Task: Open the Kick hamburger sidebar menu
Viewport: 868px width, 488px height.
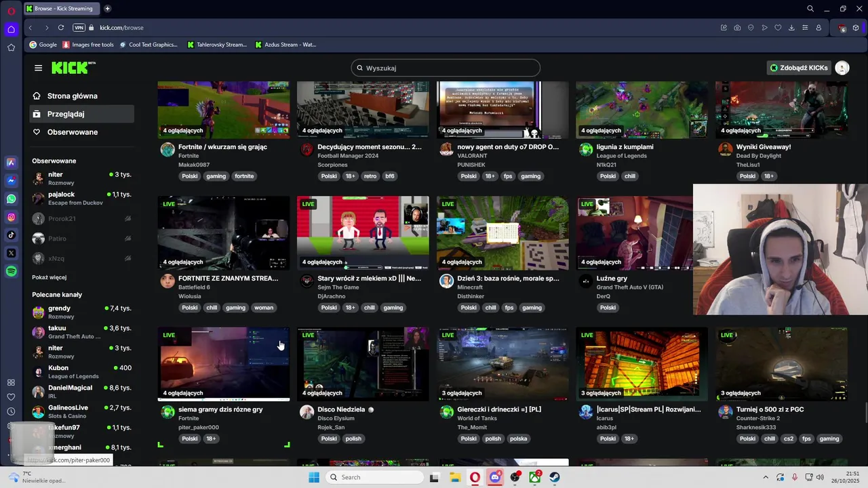Action: click(38, 68)
